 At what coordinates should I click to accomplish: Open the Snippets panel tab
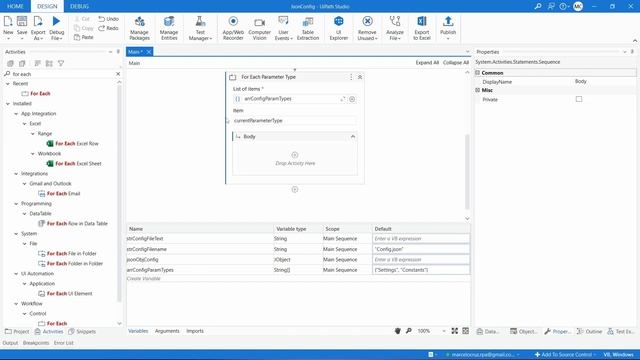[82, 331]
